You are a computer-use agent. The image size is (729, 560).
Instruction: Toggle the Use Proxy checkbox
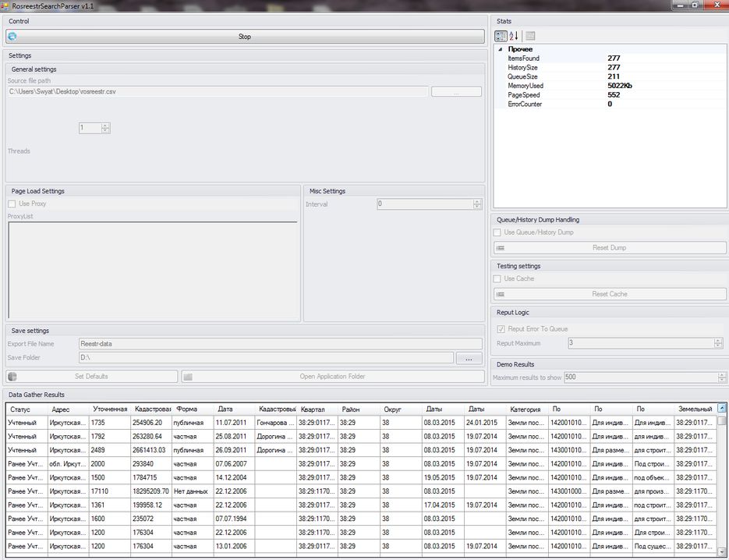pyautogui.click(x=12, y=204)
